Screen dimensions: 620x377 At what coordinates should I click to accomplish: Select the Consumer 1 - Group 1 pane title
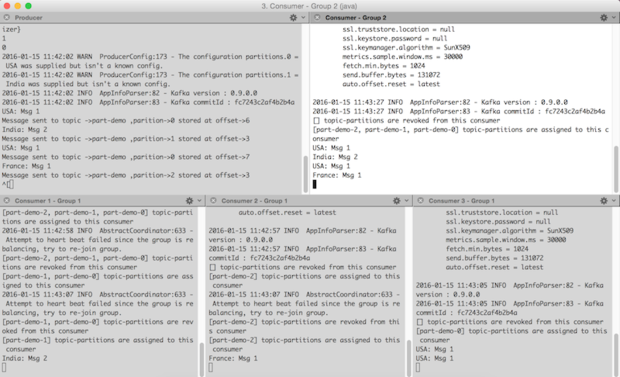click(47, 201)
